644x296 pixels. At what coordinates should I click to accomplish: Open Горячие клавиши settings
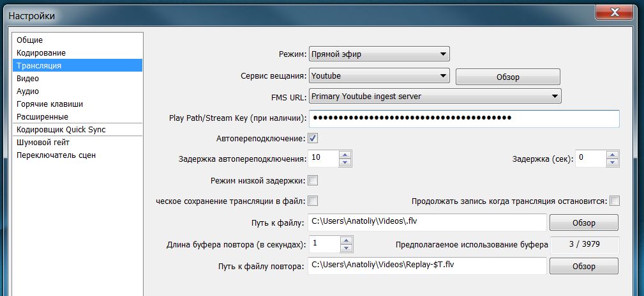(50, 104)
